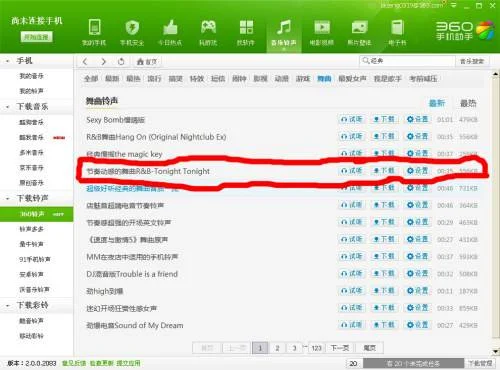Open 我的铃声 in the sidebar
The width and height of the screenshot is (500, 370).
tap(32, 91)
